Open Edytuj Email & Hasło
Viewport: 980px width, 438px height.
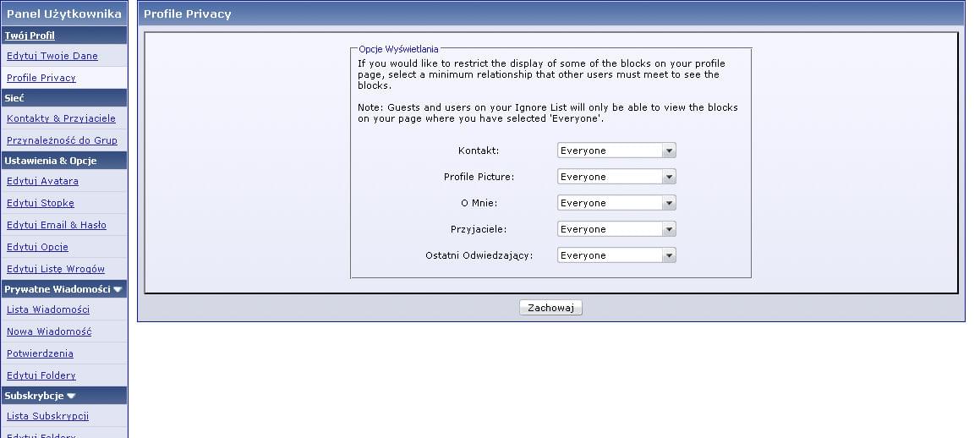click(x=57, y=225)
